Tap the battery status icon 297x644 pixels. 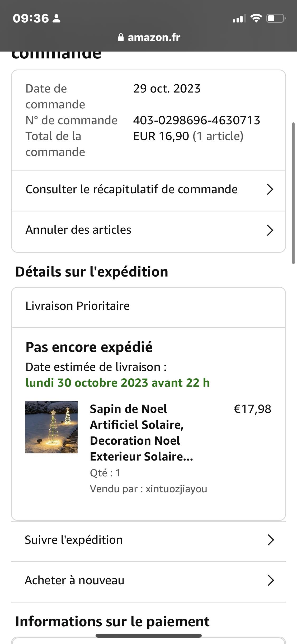(x=276, y=18)
